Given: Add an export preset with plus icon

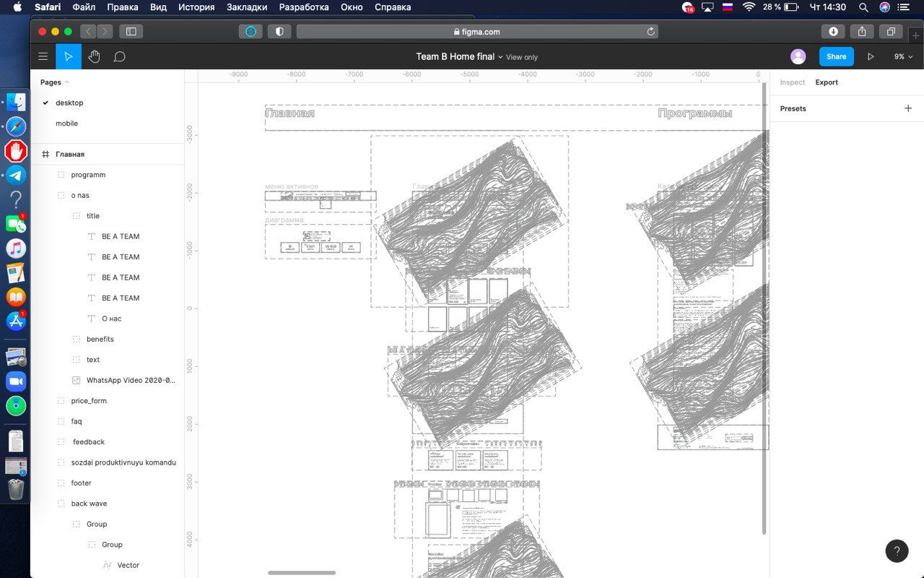Looking at the screenshot, I should [908, 108].
